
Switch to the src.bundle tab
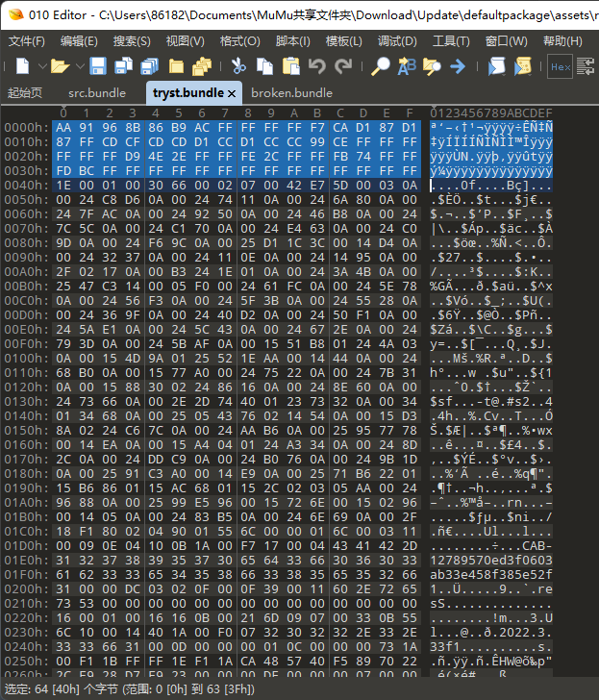pos(97,93)
